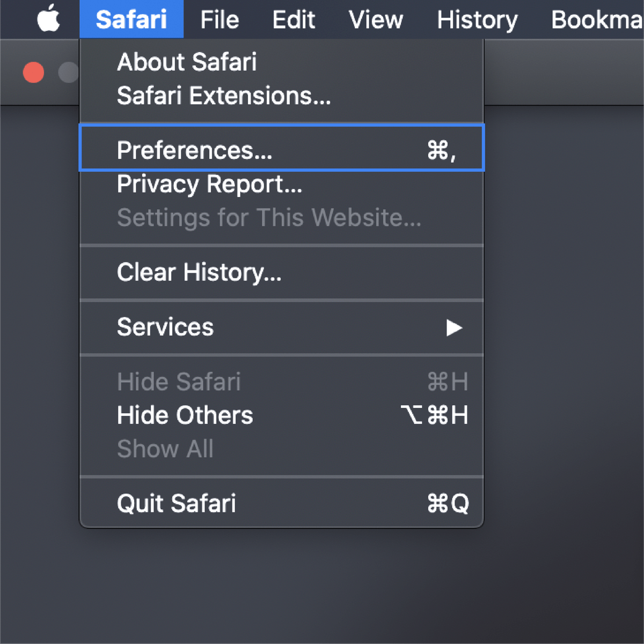Select Clear History
This screenshot has width=644, height=644.
tap(199, 272)
